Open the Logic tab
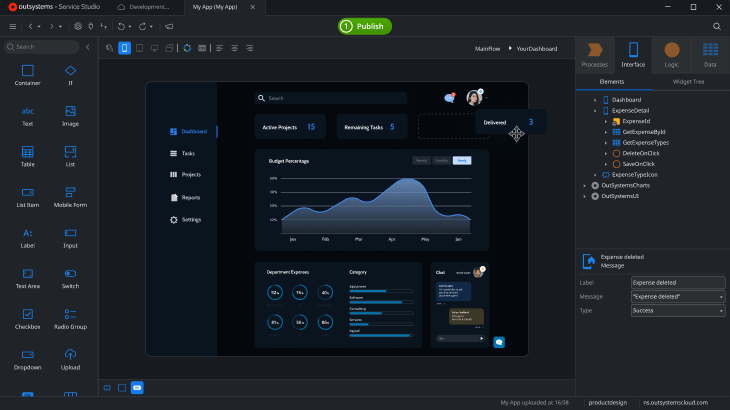The image size is (730, 410). pyautogui.click(x=671, y=55)
